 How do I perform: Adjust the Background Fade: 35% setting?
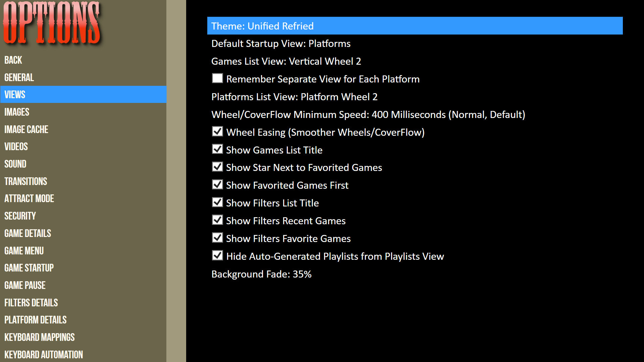(415, 274)
